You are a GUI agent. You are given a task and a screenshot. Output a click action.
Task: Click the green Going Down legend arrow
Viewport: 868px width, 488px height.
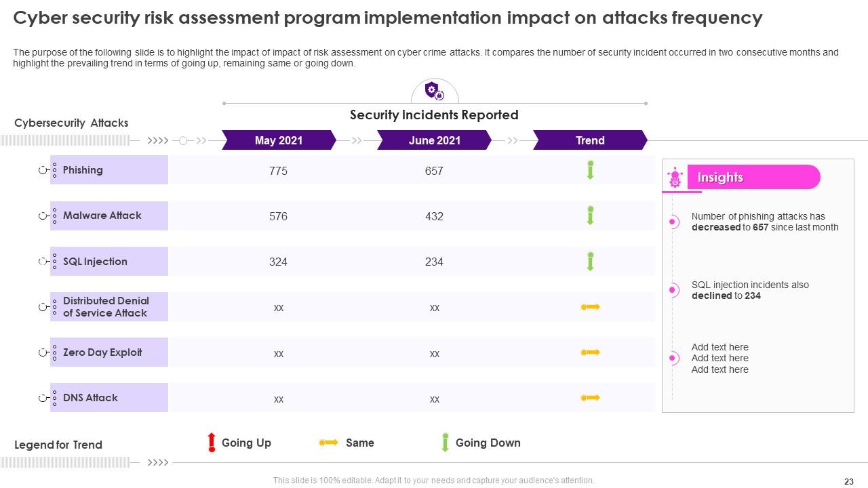pyautogui.click(x=446, y=443)
